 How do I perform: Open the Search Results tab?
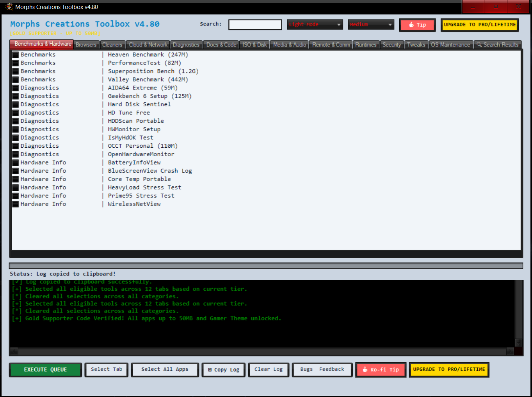[x=498, y=45]
